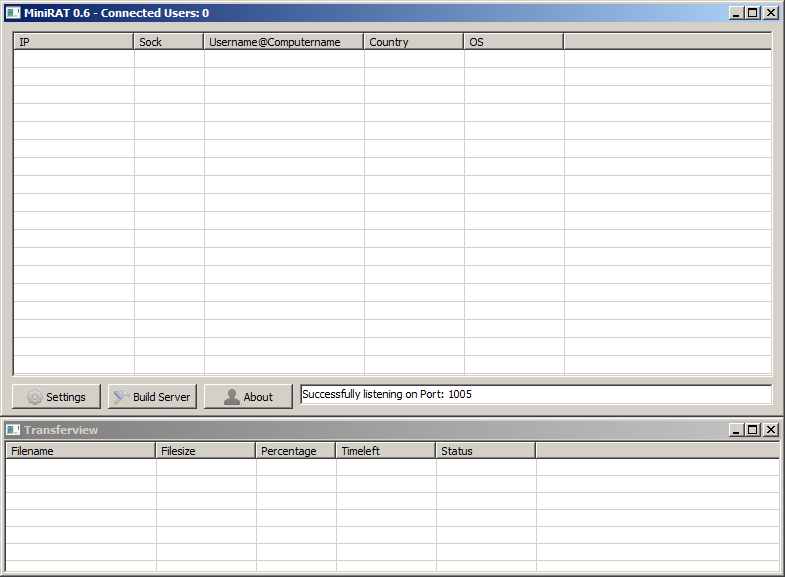Select the Percentage column header
Image resolution: width=785 pixels, height=577 pixels.
click(x=296, y=451)
